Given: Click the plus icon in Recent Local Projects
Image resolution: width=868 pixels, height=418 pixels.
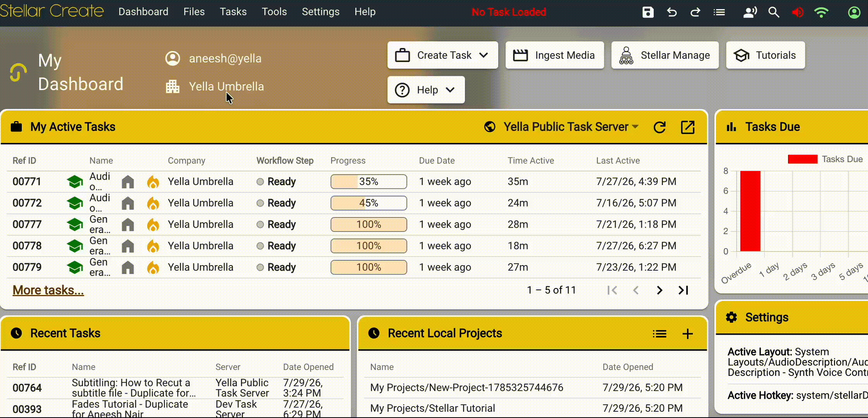Looking at the screenshot, I should point(687,334).
